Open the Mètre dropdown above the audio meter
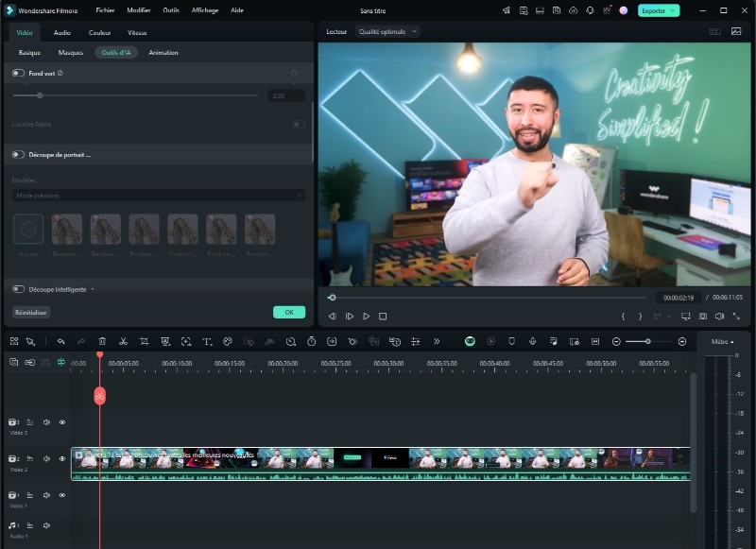The height and width of the screenshot is (549, 756). coord(722,342)
